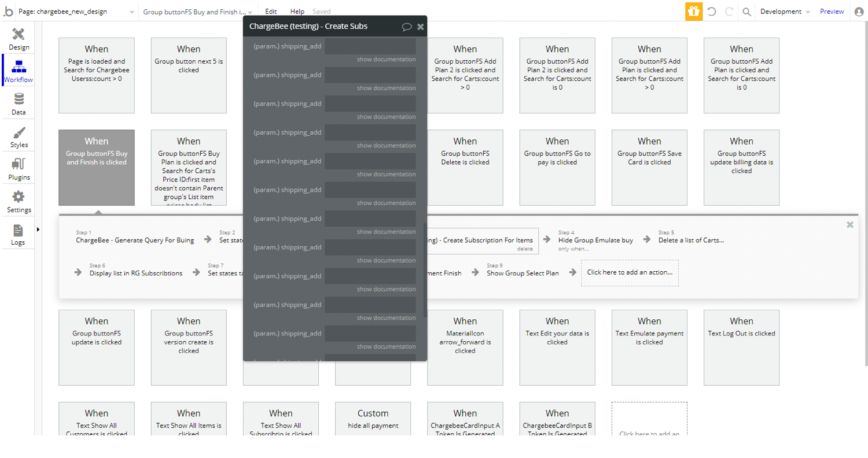Screen dimensions: 868x458
Task: Click the redo arrow icon
Action: tap(729, 12)
